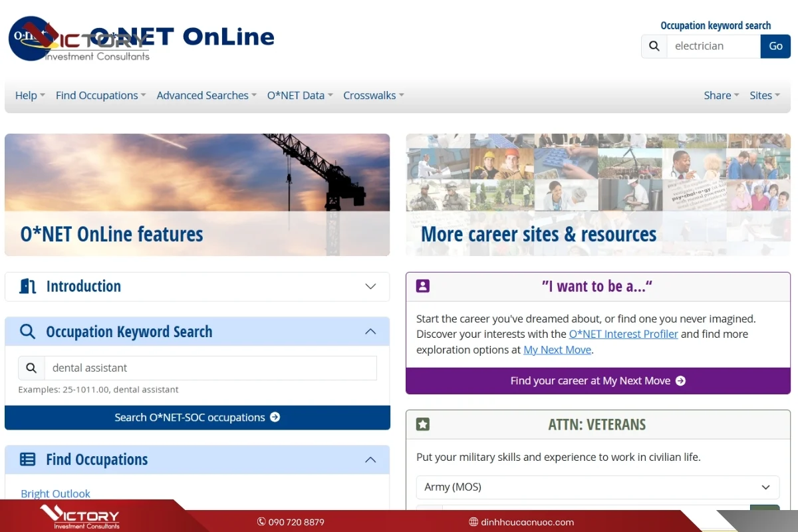Click the search icon in Occupation Keyword Search header
The height and width of the screenshot is (532, 798).
pos(27,332)
